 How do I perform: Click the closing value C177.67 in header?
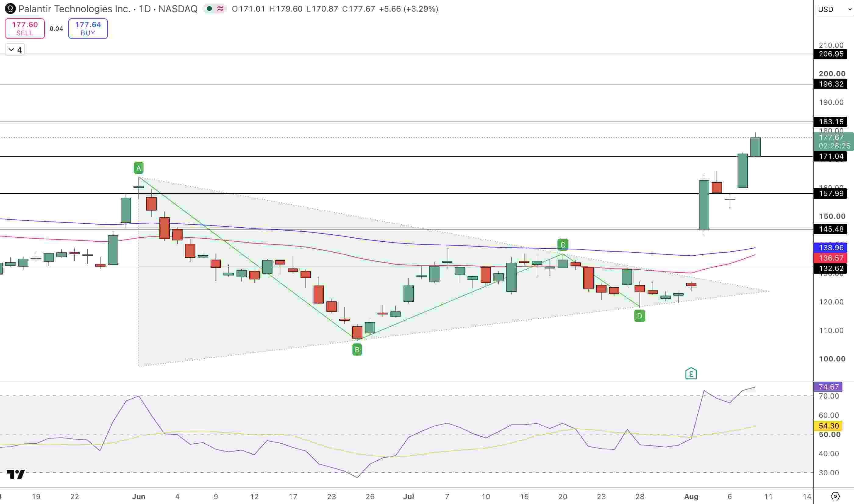coord(358,9)
